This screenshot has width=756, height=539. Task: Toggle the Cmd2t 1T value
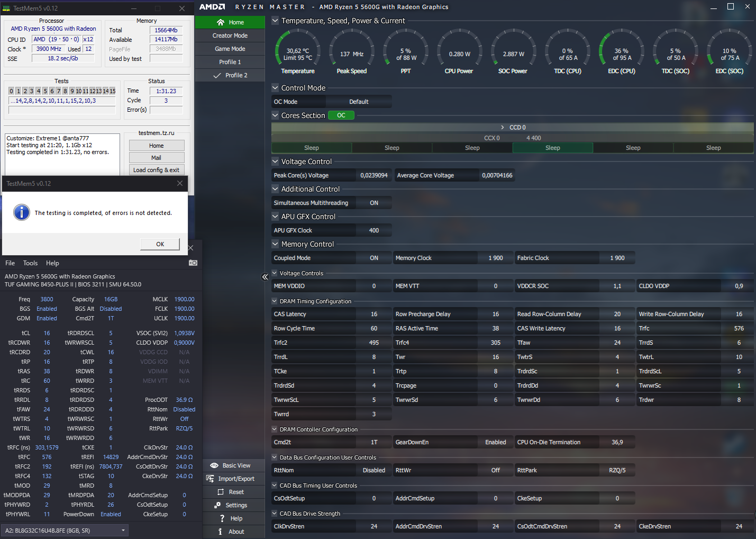coord(374,442)
